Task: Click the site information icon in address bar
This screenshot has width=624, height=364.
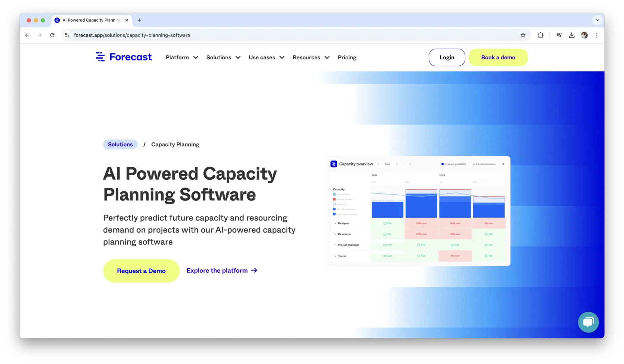Action: pos(67,35)
